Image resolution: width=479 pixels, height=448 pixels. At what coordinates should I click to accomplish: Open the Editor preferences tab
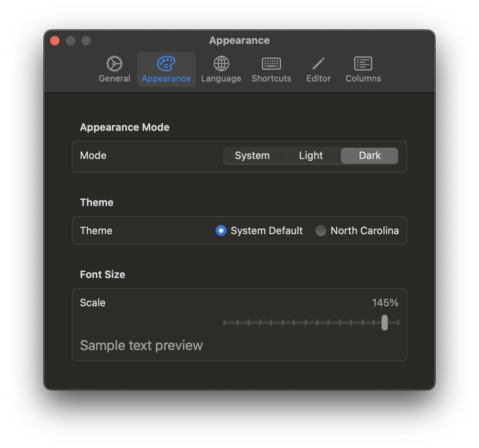pos(318,70)
